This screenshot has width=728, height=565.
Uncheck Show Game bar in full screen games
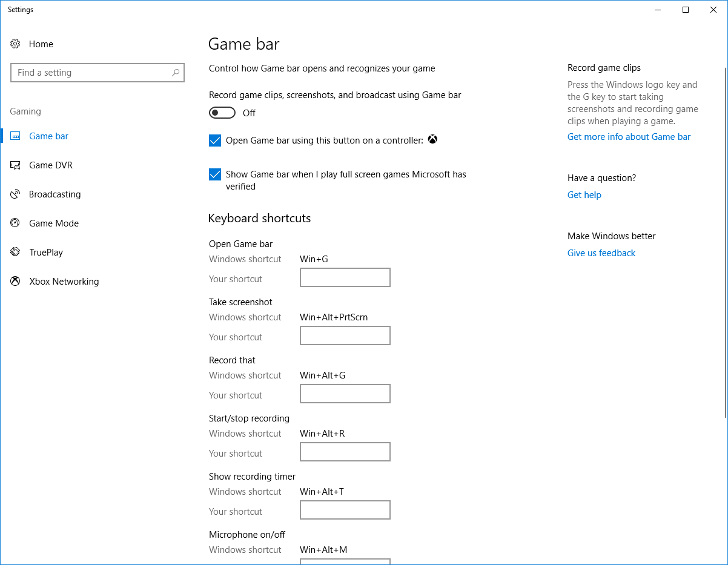pyautogui.click(x=215, y=174)
